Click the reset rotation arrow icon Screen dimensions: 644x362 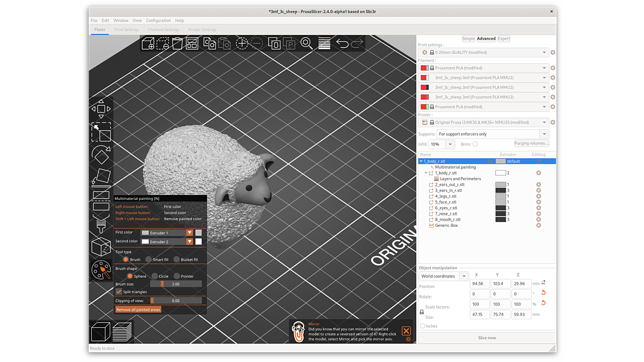click(x=543, y=293)
